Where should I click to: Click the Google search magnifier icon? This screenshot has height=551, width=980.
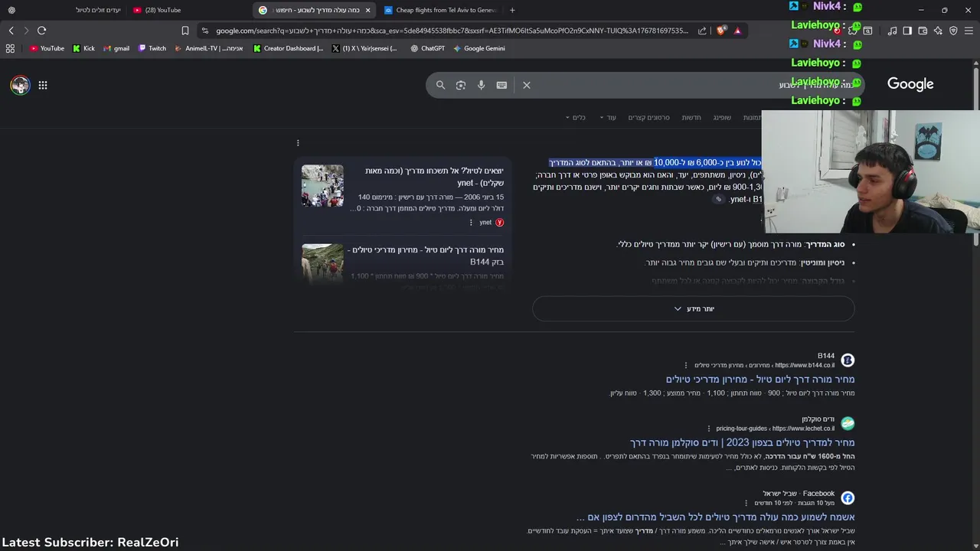(440, 85)
